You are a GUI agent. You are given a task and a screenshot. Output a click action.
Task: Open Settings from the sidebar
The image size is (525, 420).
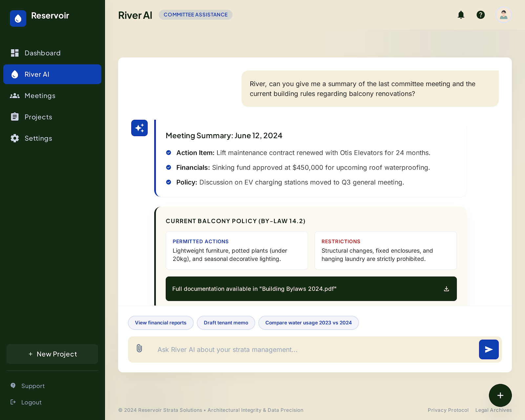click(38, 138)
